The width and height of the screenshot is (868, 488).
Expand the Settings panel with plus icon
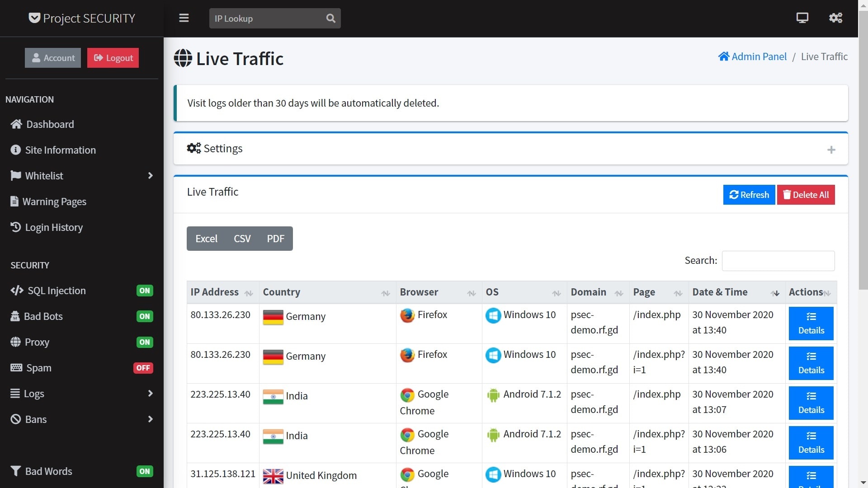[831, 150]
